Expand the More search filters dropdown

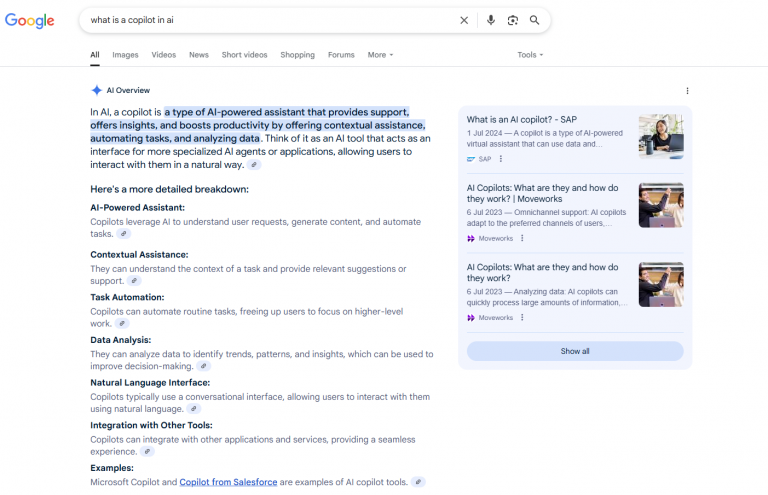click(x=380, y=55)
